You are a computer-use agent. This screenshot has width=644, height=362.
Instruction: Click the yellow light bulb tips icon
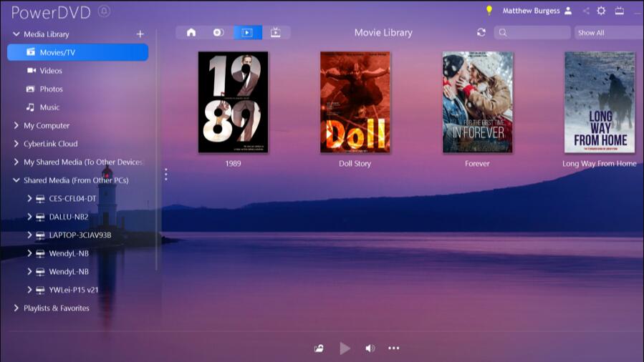(x=489, y=10)
